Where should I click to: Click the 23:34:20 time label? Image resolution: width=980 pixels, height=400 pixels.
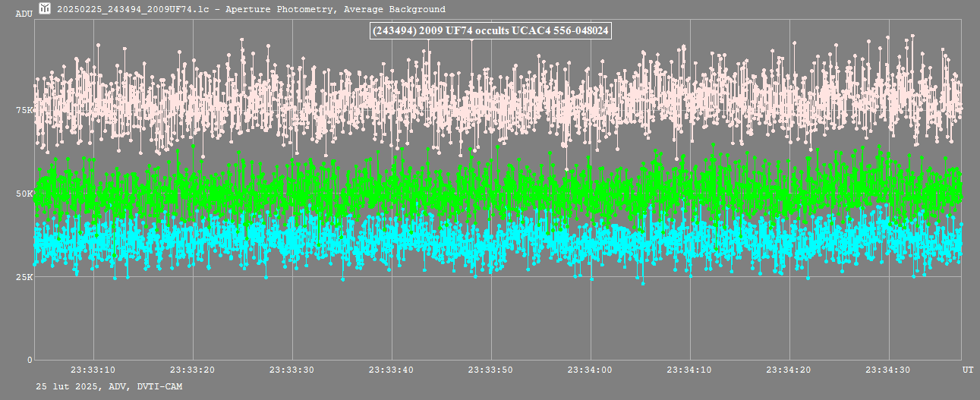tap(789, 370)
